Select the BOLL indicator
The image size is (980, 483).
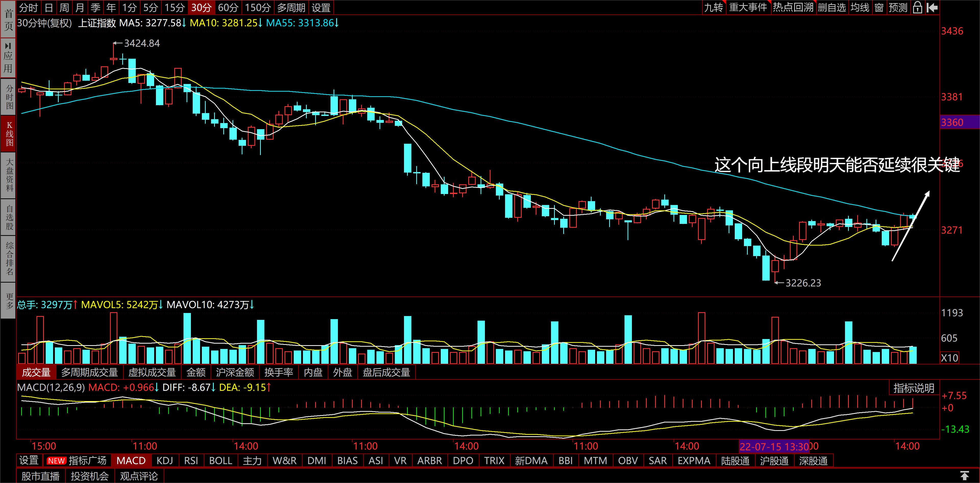221,461
